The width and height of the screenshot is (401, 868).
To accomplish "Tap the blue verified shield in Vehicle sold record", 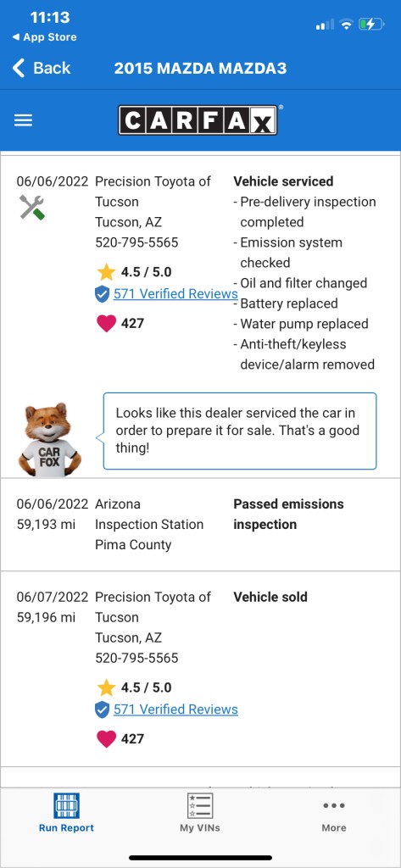I will coord(102,709).
